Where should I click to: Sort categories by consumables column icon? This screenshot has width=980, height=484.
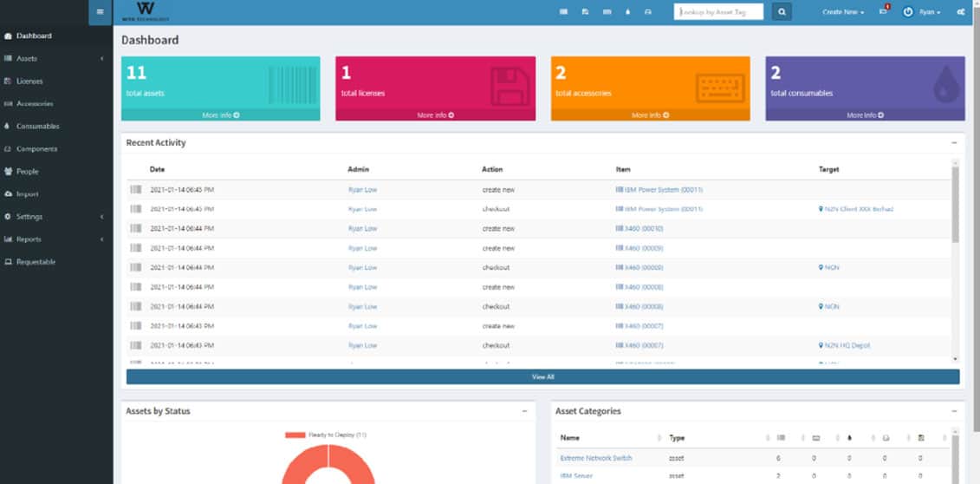pyautogui.click(x=849, y=438)
